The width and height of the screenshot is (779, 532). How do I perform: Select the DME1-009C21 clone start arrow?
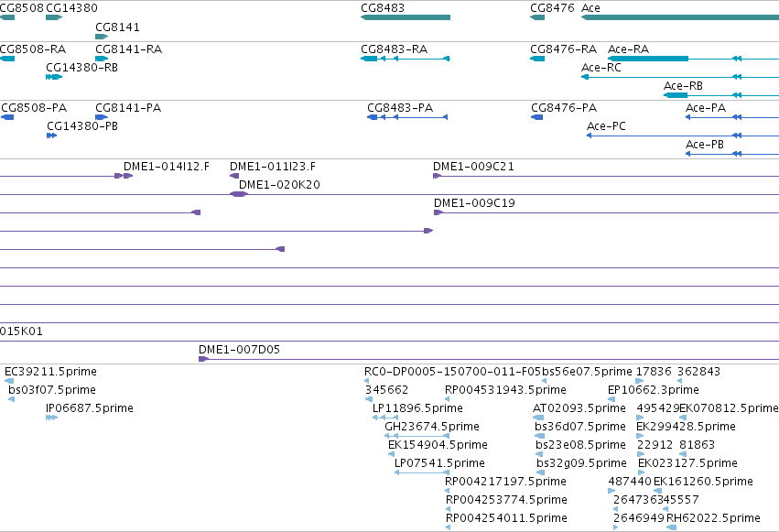tap(438, 176)
